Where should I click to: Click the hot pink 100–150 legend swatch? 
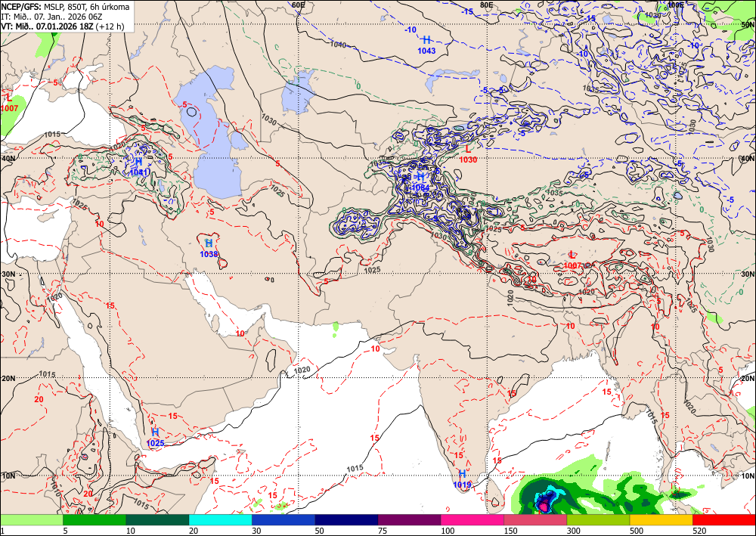[472, 519]
